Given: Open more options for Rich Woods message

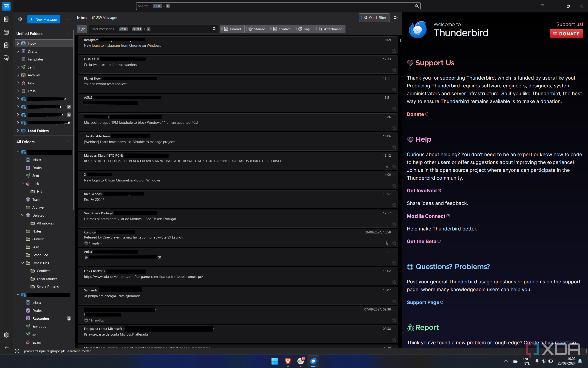Looking at the screenshot, I should click(394, 194).
